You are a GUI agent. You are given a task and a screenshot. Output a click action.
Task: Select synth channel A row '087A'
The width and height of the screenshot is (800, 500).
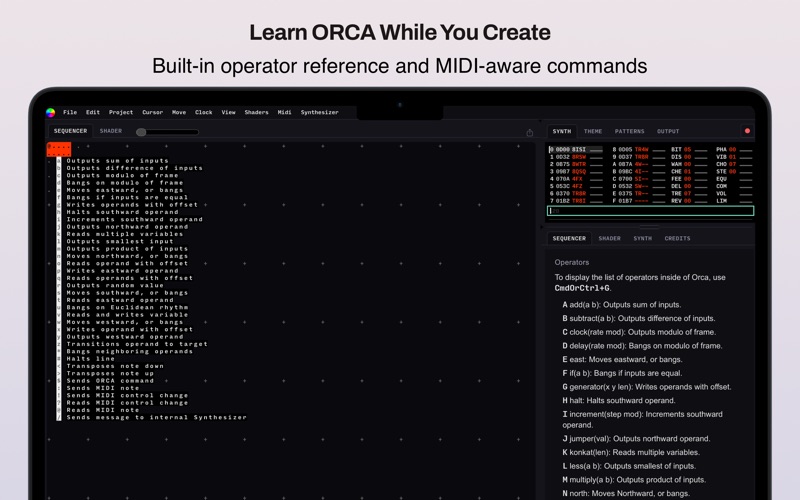[639, 164]
